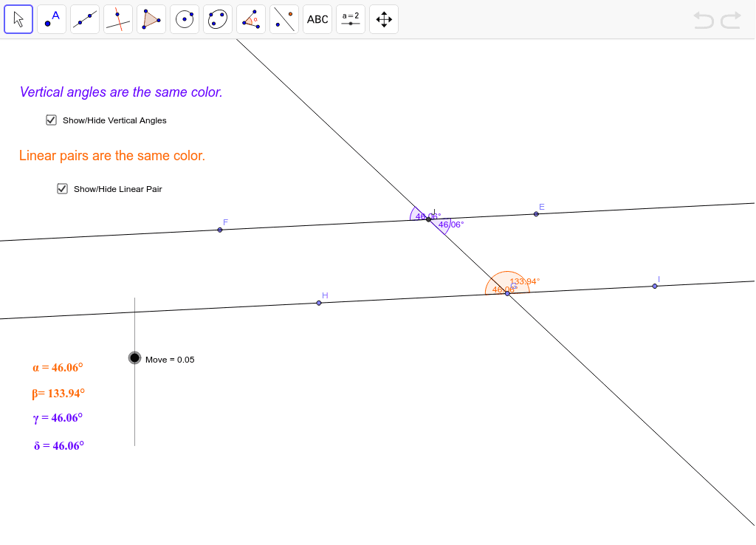Click the lower intersection point

pos(507,293)
